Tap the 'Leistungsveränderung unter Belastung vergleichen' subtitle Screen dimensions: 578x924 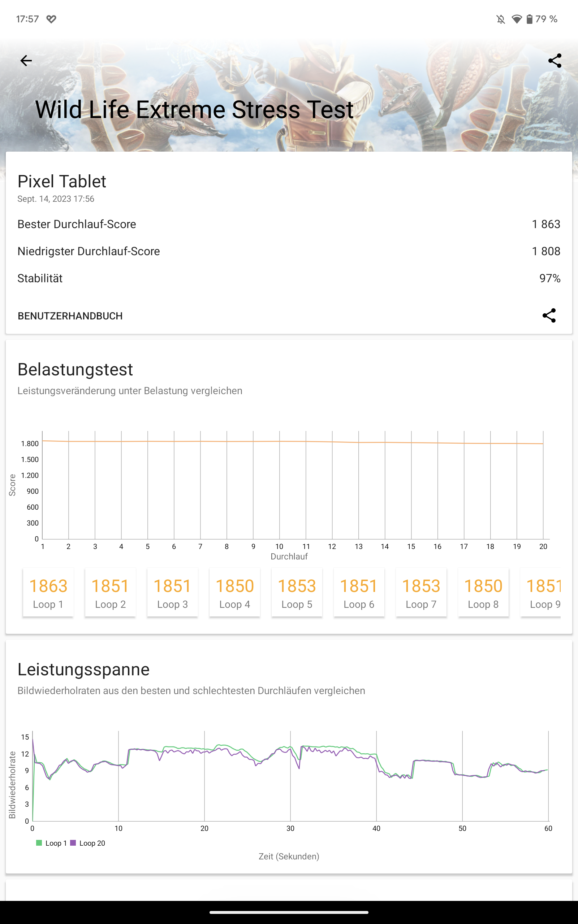tap(130, 391)
